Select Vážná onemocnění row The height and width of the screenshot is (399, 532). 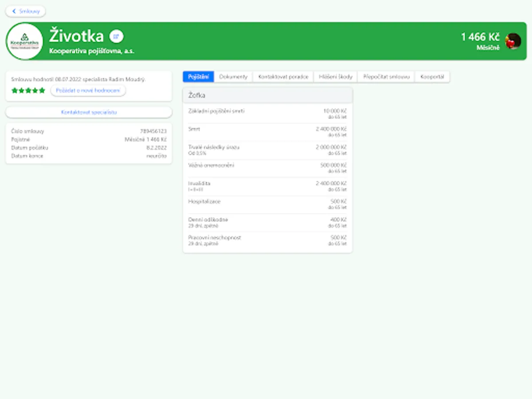pos(268,168)
